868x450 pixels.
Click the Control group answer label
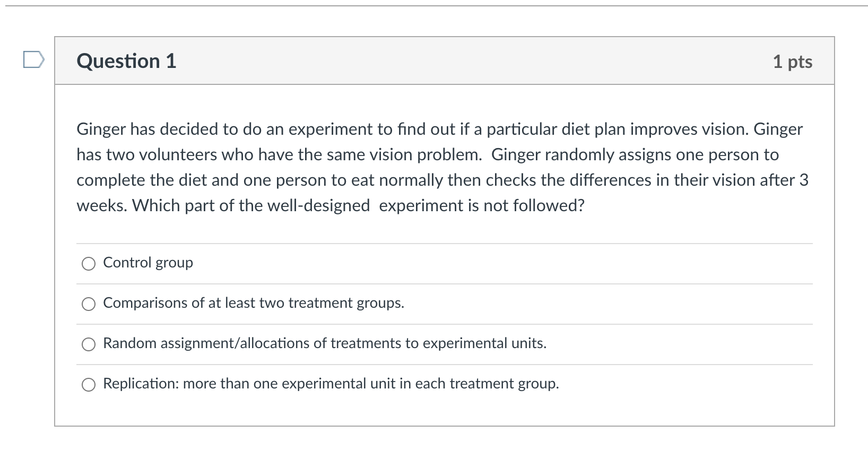pos(147,263)
